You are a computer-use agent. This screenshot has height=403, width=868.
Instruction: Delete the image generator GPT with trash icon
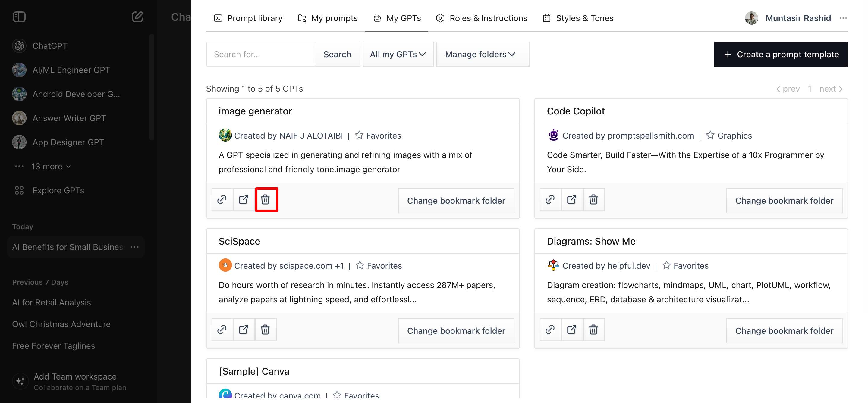pyautogui.click(x=266, y=199)
